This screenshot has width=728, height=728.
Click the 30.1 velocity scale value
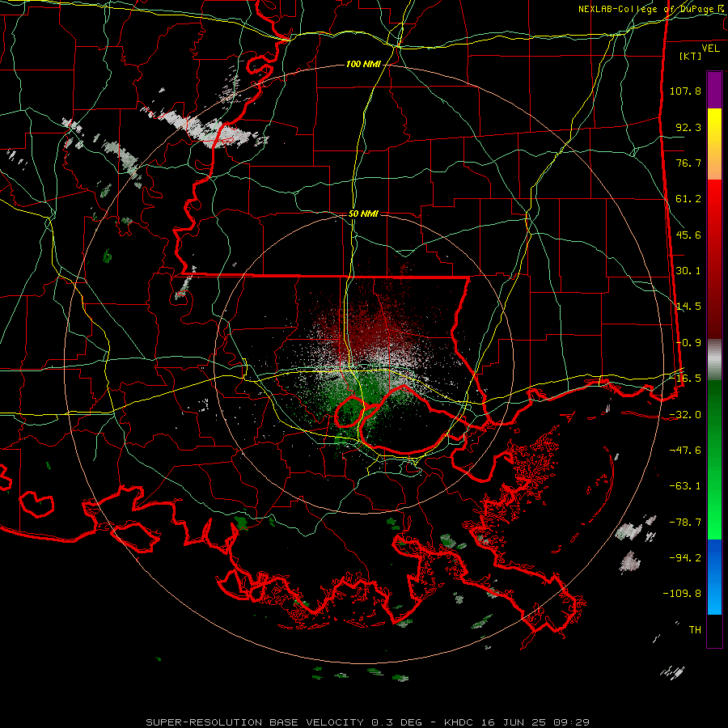pyautogui.click(x=688, y=271)
